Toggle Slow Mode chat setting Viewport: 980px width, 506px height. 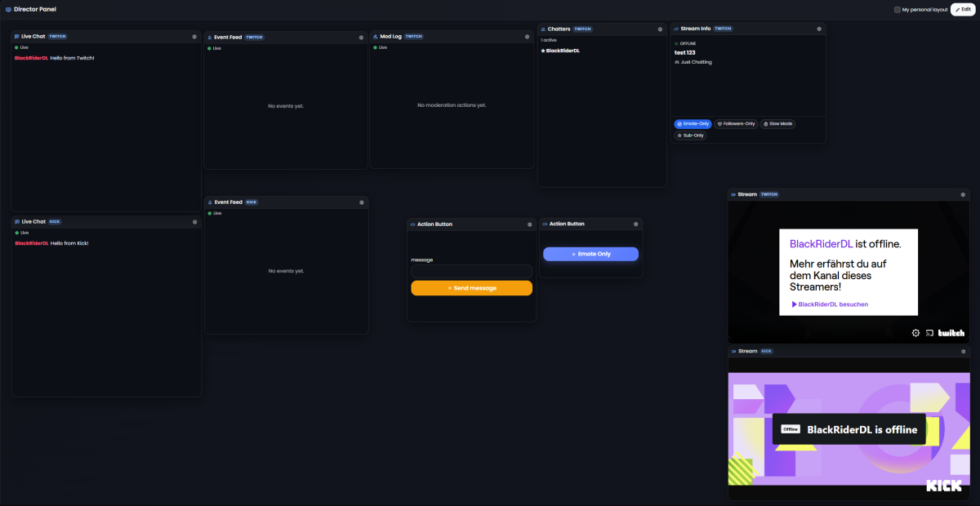point(777,124)
